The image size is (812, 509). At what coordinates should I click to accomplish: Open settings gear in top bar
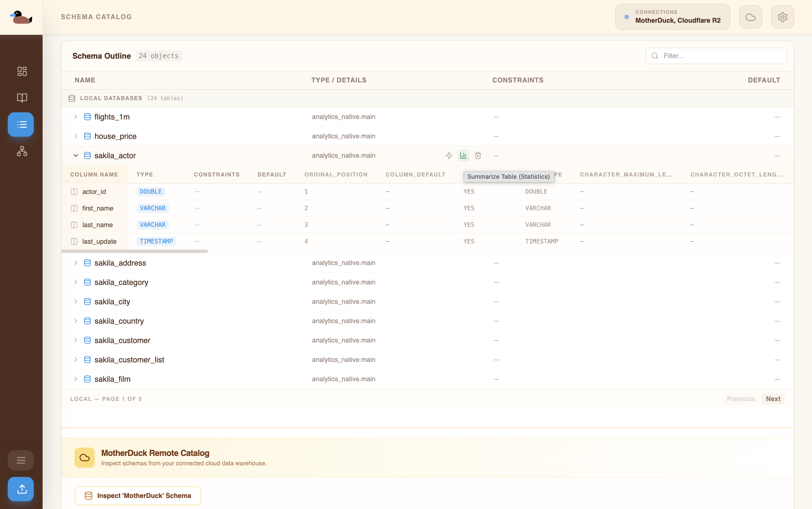point(782,17)
